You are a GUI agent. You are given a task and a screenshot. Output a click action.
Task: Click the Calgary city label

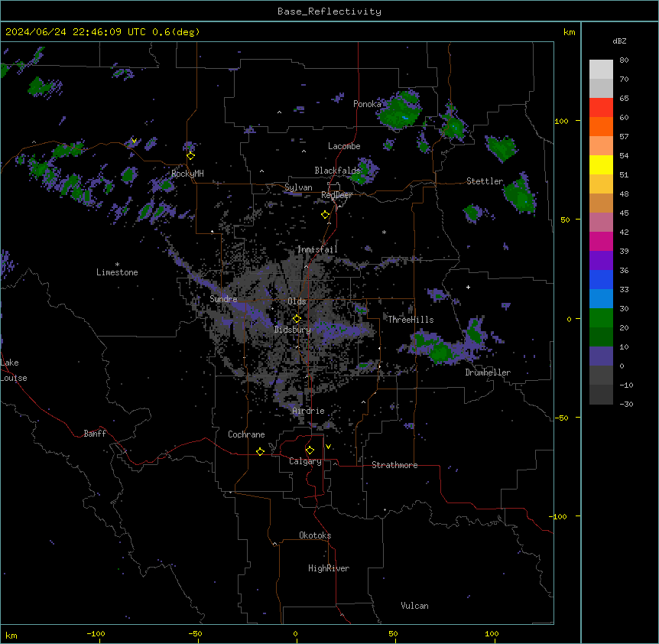305,461
